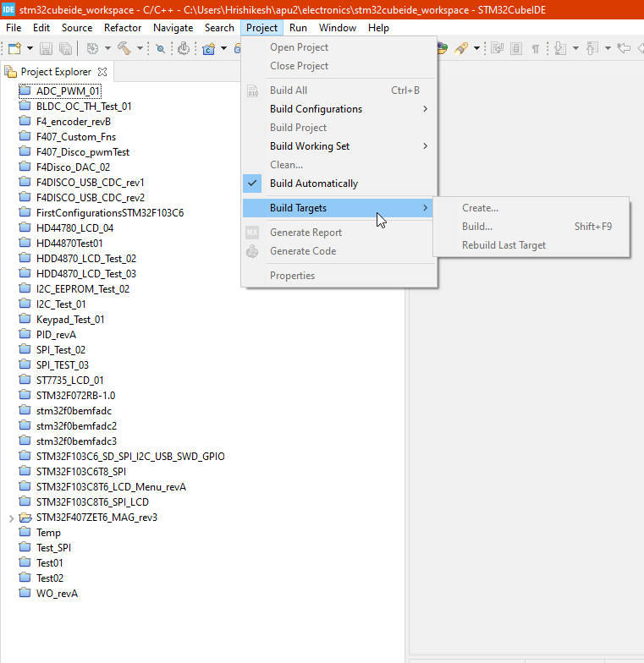Choose Build... Shift+F9 submenu item

click(531, 227)
